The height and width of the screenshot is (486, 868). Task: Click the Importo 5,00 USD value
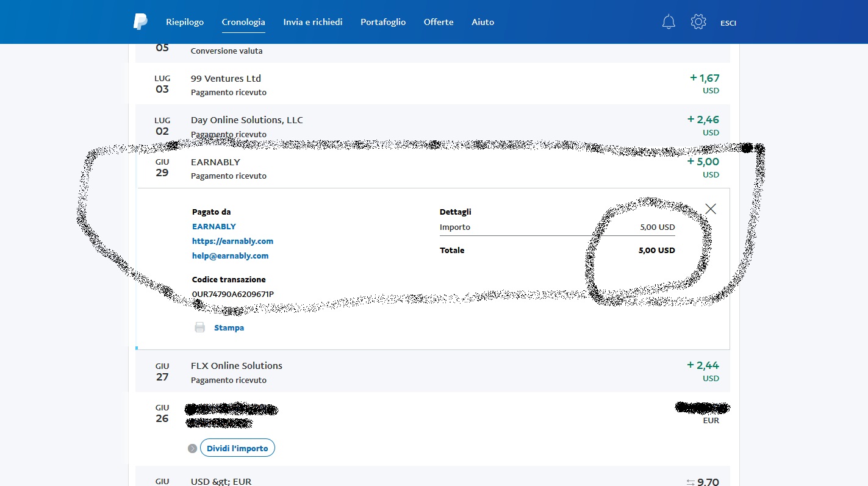point(658,227)
